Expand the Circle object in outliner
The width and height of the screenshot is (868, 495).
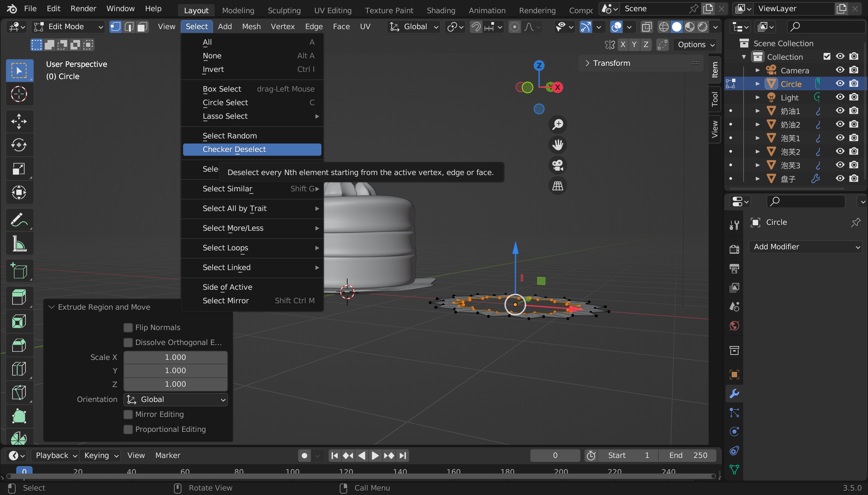pos(757,84)
